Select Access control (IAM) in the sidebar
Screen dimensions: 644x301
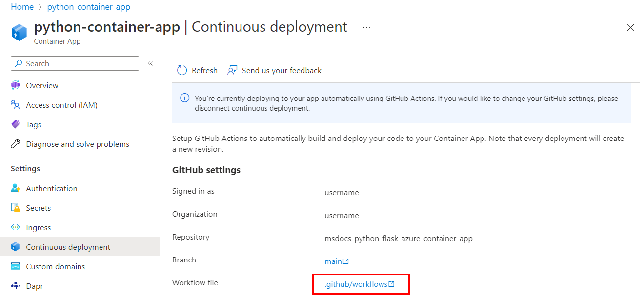[x=61, y=105]
